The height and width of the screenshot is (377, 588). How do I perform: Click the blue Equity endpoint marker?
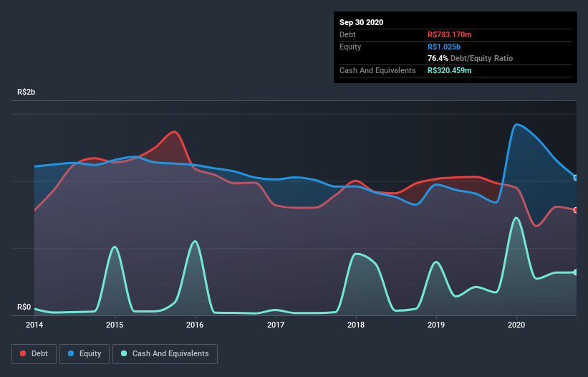(576, 178)
